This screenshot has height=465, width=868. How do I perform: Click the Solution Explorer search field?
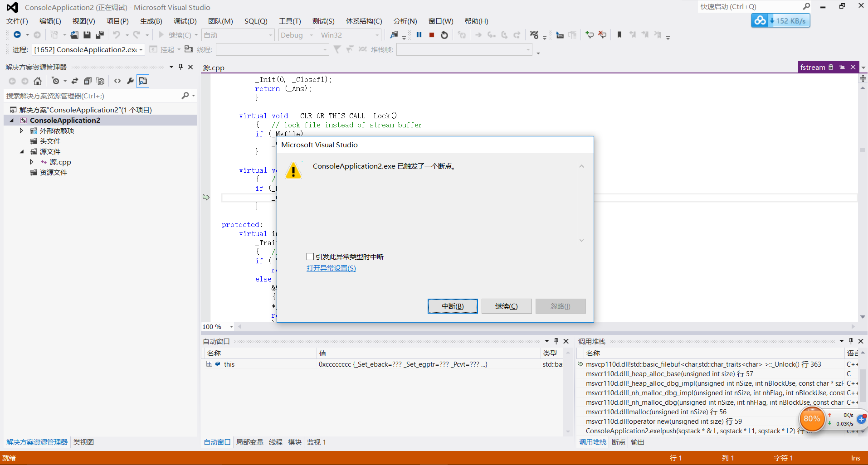[93, 96]
